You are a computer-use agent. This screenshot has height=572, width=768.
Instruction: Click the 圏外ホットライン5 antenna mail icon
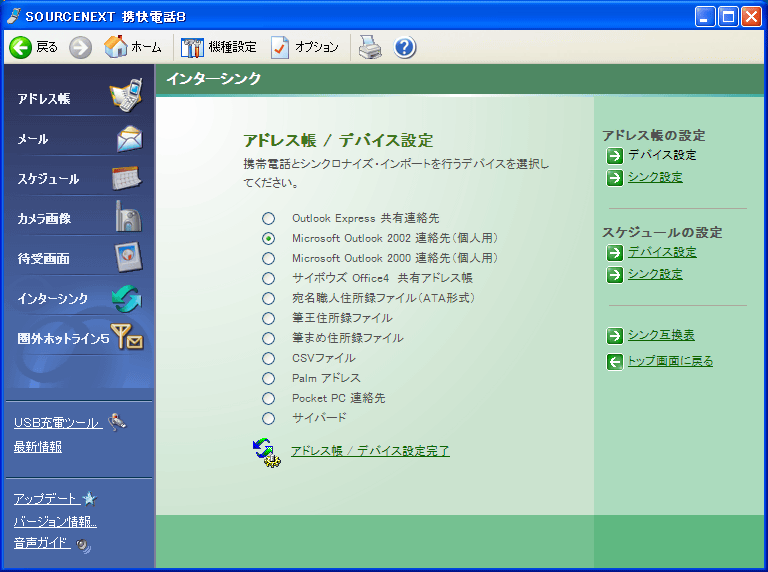tap(127, 336)
